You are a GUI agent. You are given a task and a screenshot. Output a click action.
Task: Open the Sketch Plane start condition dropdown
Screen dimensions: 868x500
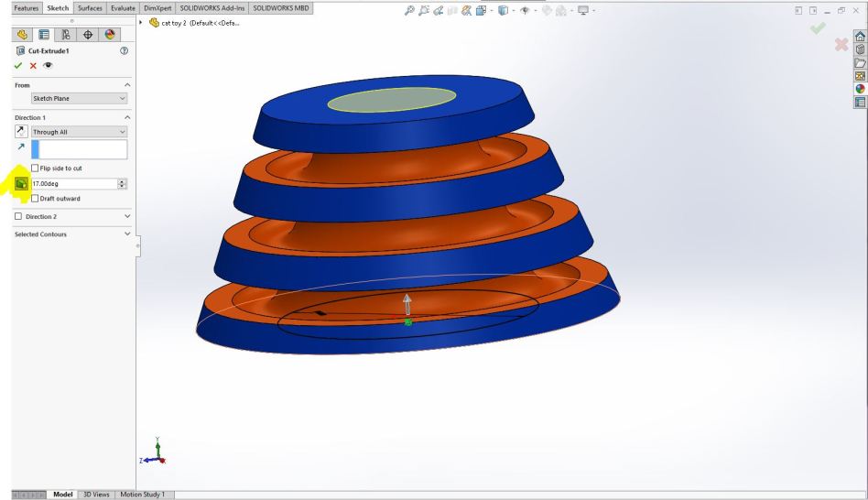[x=79, y=98]
